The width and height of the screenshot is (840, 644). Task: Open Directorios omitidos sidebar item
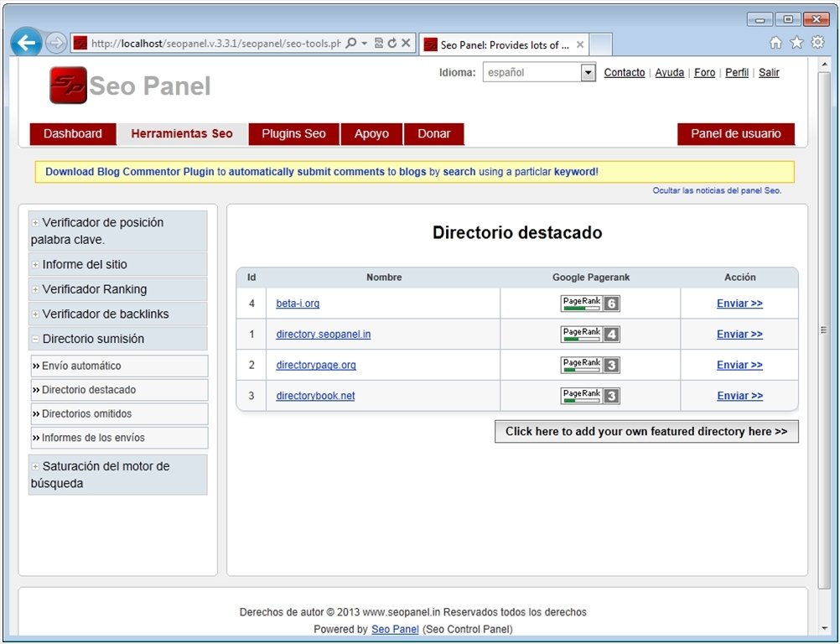coord(120,413)
